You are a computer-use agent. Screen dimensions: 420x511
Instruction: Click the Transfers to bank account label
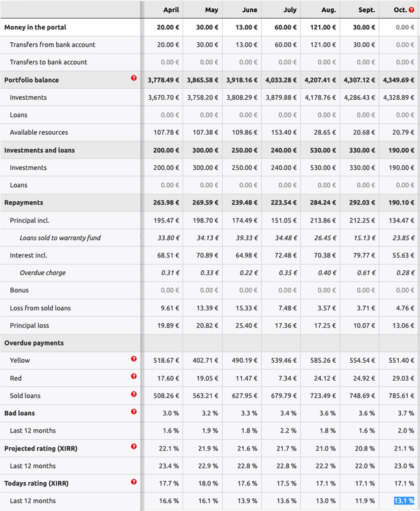pos(49,62)
